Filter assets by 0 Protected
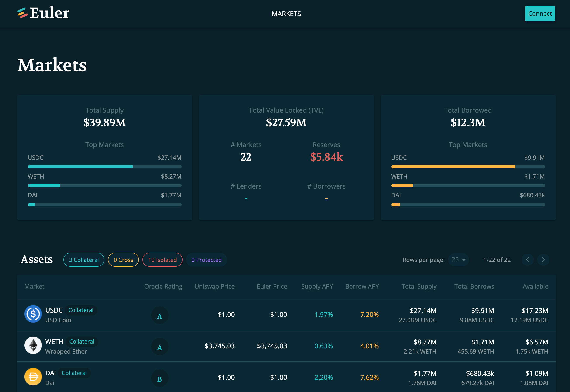 point(206,260)
